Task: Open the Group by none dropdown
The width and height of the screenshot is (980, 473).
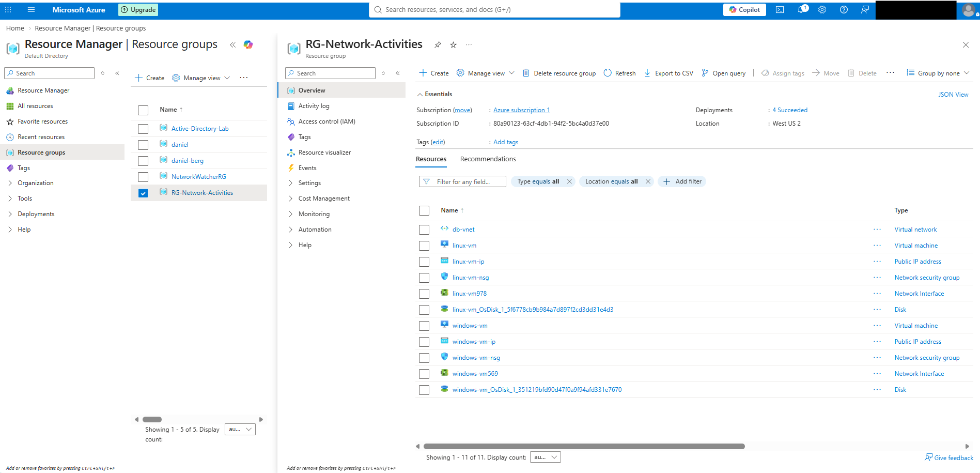Action: click(x=938, y=73)
